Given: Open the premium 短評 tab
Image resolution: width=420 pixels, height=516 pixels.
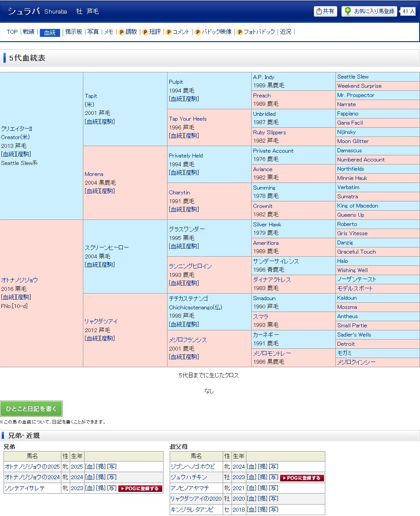Looking at the screenshot, I should (x=151, y=32).
